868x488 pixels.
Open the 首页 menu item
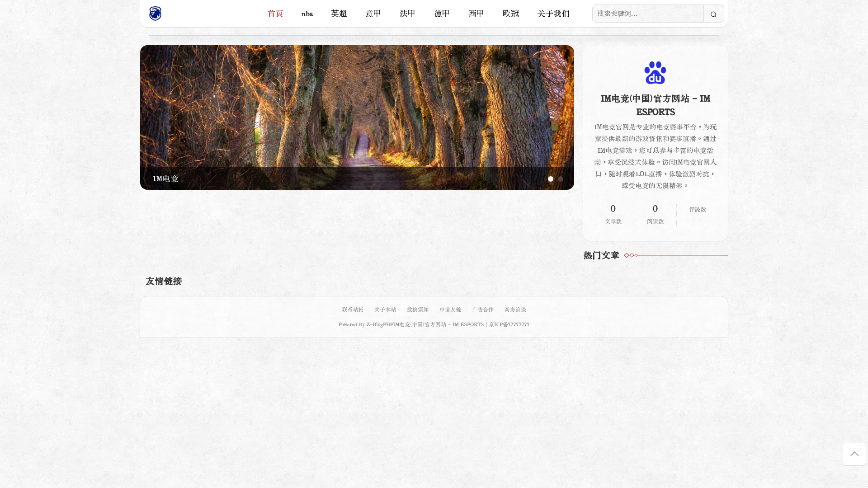click(275, 14)
